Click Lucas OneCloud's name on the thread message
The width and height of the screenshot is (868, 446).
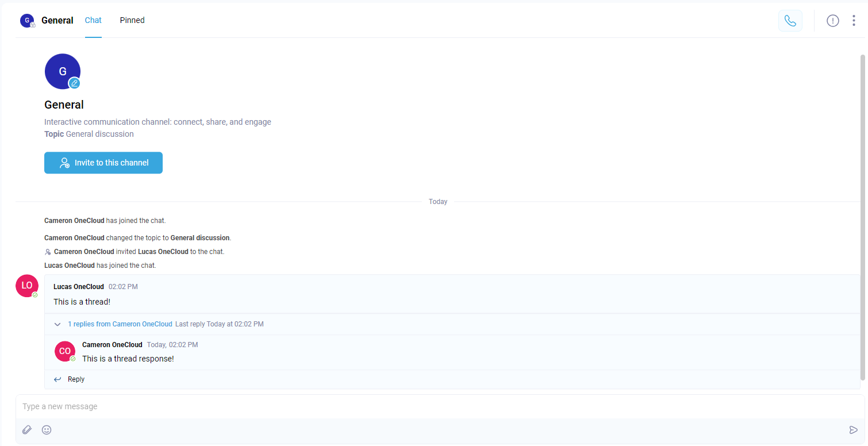(x=79, y=287)
